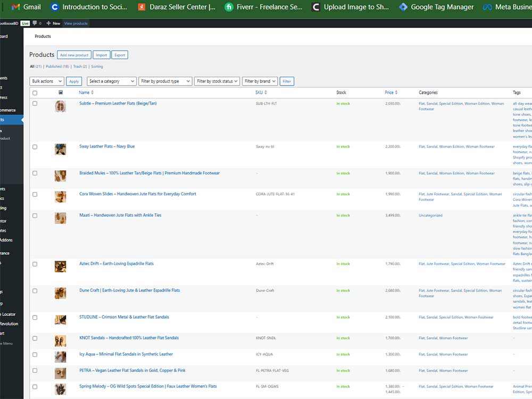532x399 pixels.
Task: Select checkbox for Braided Mules
Action: (35, 173)
